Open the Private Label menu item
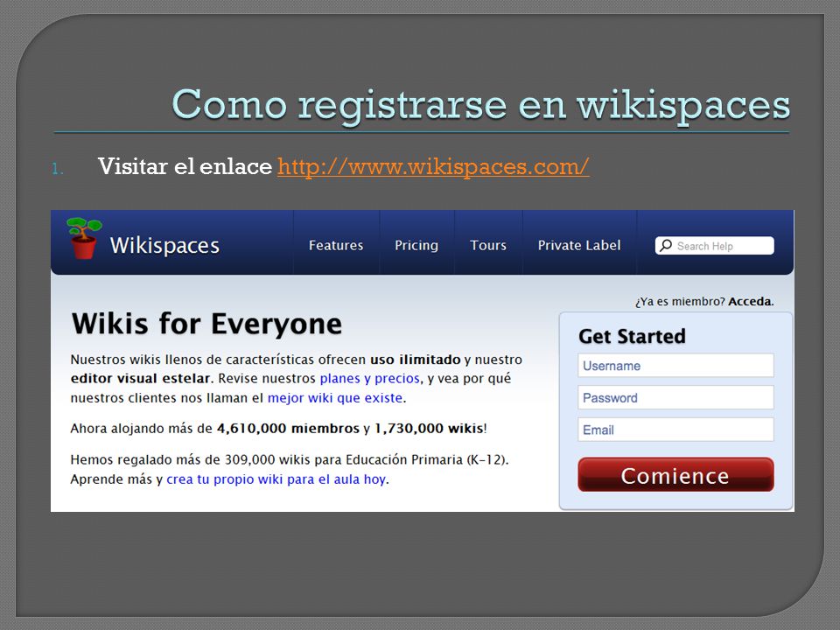The height and width of the screenshot is (630, 840). coord(579,245)
